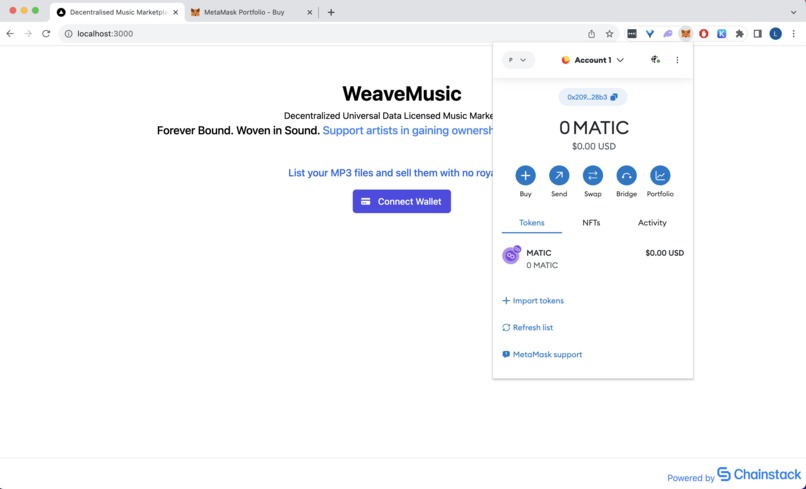Open the tab search chevron in Chrome

pos(793,12)
